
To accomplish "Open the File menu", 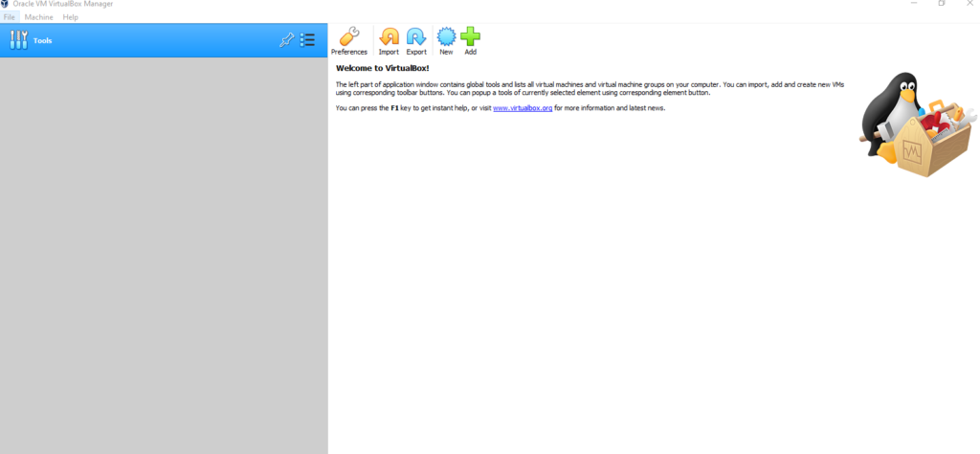I will 9,17.
